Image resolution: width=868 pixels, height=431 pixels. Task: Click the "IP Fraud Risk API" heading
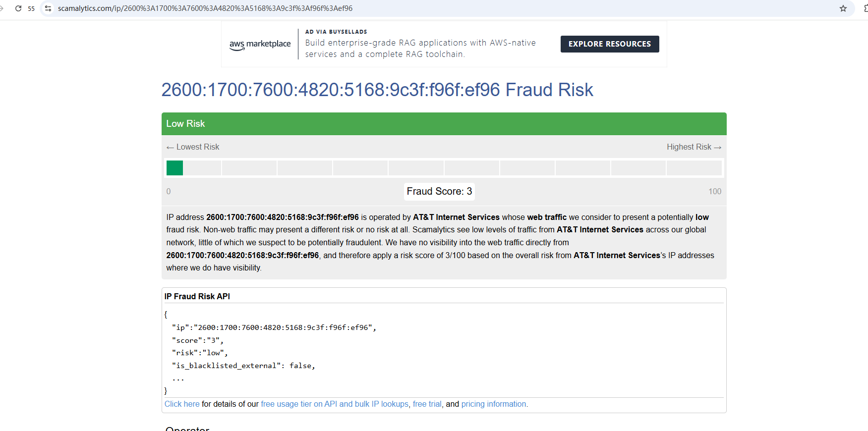point(197,297)
